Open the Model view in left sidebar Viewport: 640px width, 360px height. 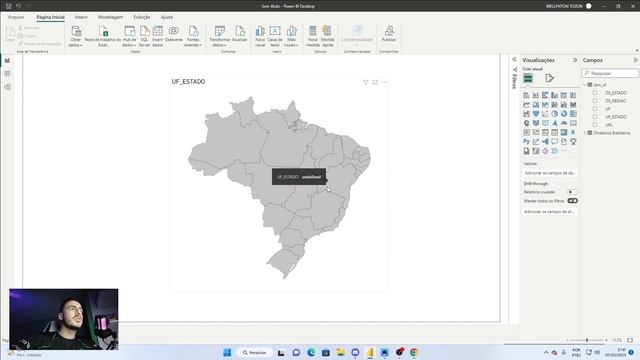click(x=7, y=87)
